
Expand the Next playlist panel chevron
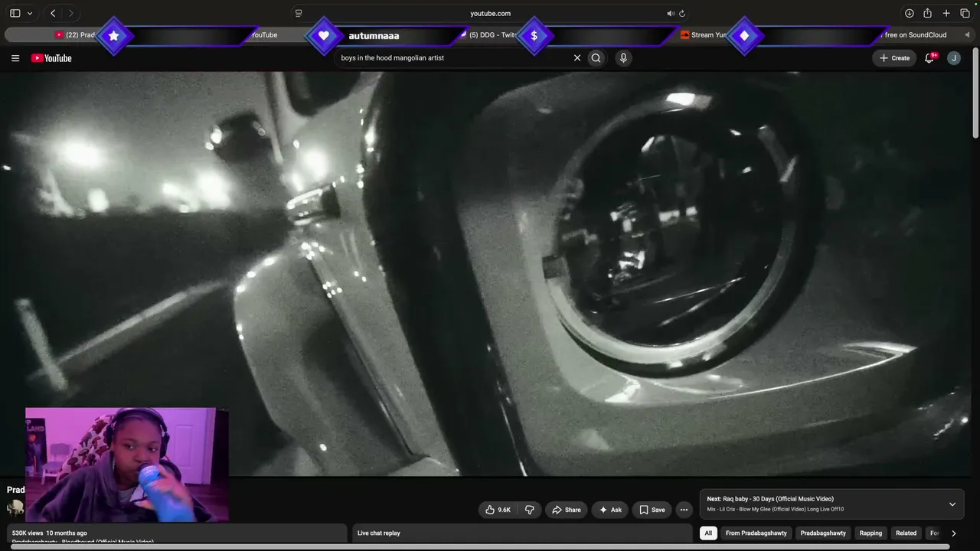point(952,504)
